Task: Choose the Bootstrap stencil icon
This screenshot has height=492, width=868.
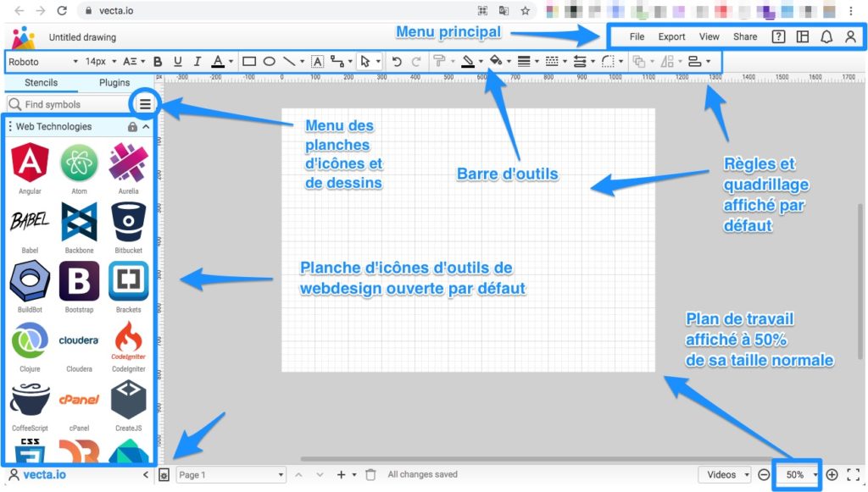Action: pyautogui.click(x=79, y=281)
